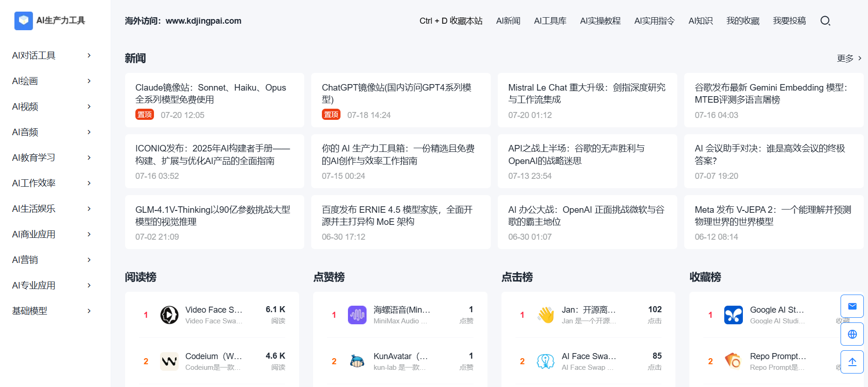Open 我的收藏 navigation item

coord(743,21)
